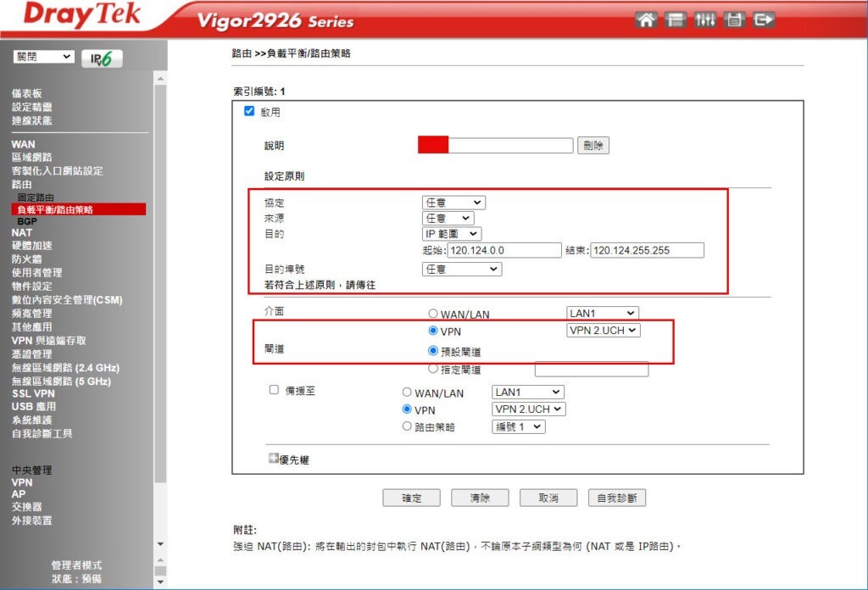Open the 目的埠號 dropdown
This screenshot has height=590, width=868.
(x=462, y=269)
